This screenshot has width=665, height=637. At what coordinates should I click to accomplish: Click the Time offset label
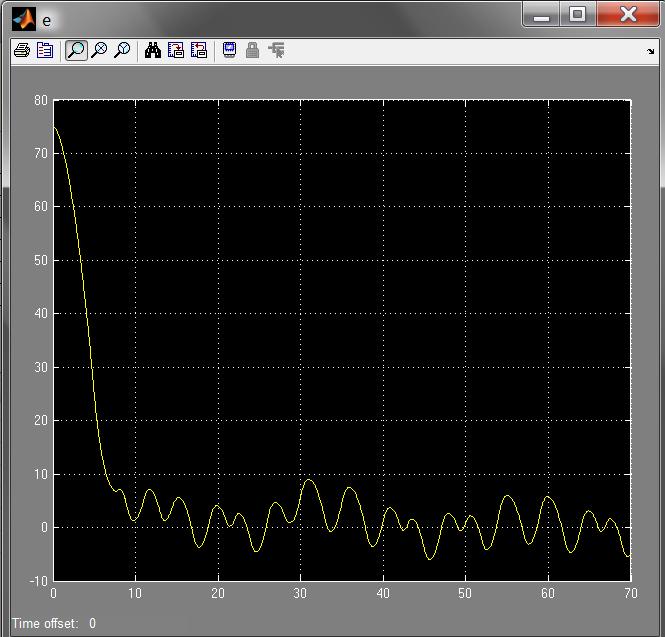45,623
